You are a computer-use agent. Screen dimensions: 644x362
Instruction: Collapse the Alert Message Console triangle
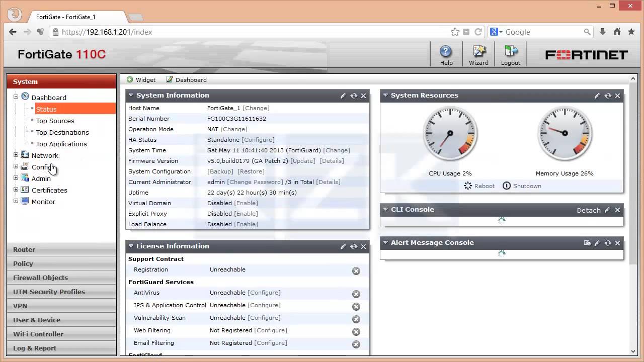(385, 242)
